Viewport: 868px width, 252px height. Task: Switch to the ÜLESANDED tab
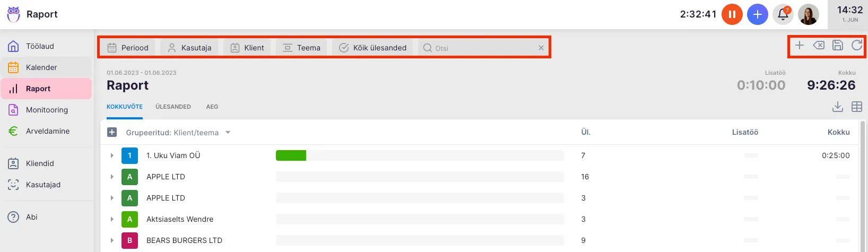pos(173,107)
